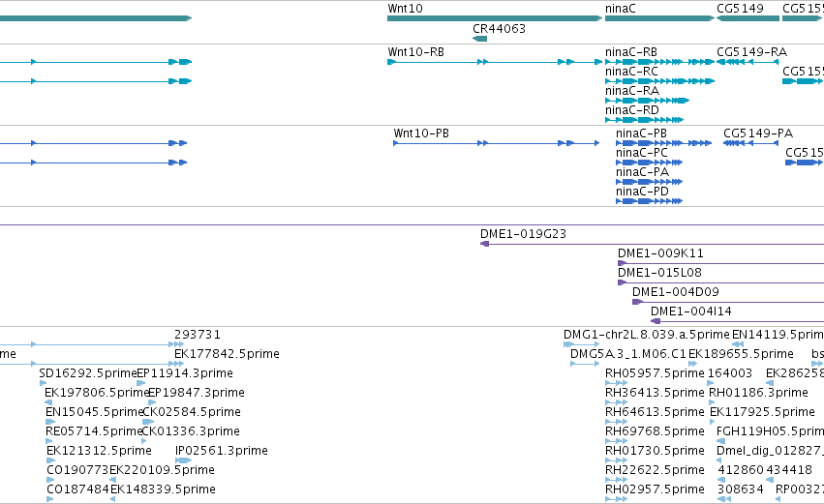Click EST EK177842.5prime
This screenshot has width=824, height=504.
(x=227, y=354)
